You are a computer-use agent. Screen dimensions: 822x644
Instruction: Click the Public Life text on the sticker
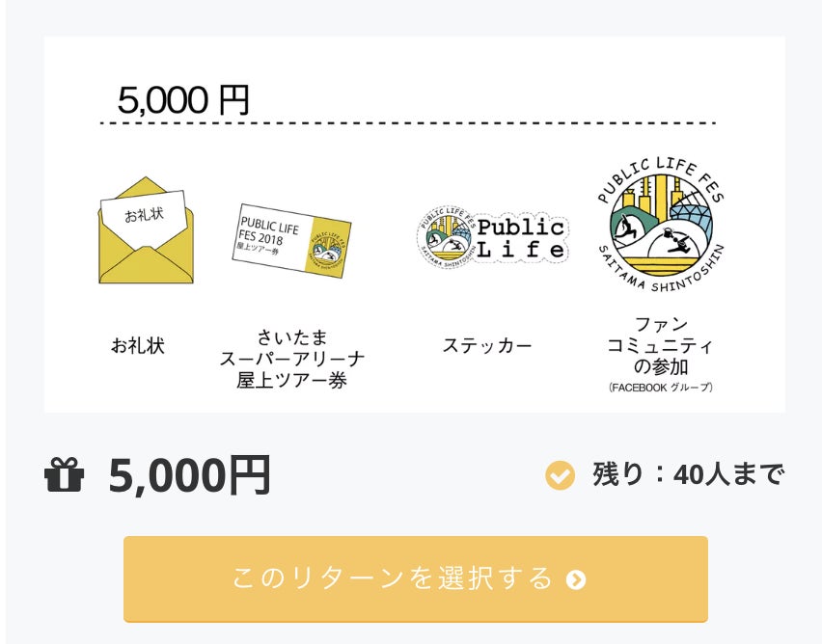[521, 238]
